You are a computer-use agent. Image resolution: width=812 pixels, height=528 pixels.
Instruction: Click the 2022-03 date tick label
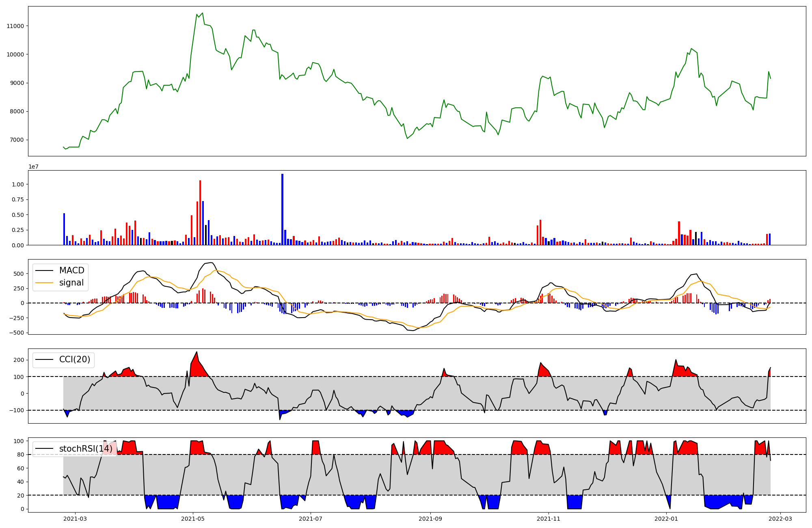780,518
